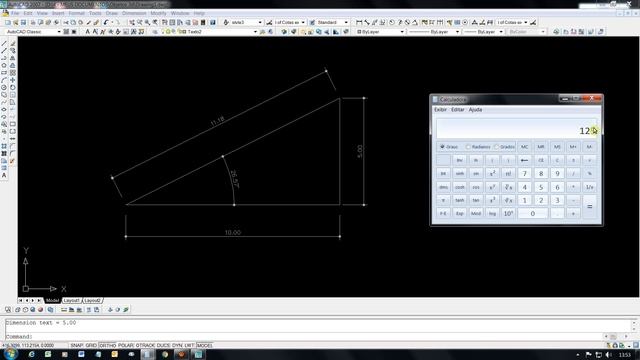Click the Aligned dimension icon

(367, 22)
